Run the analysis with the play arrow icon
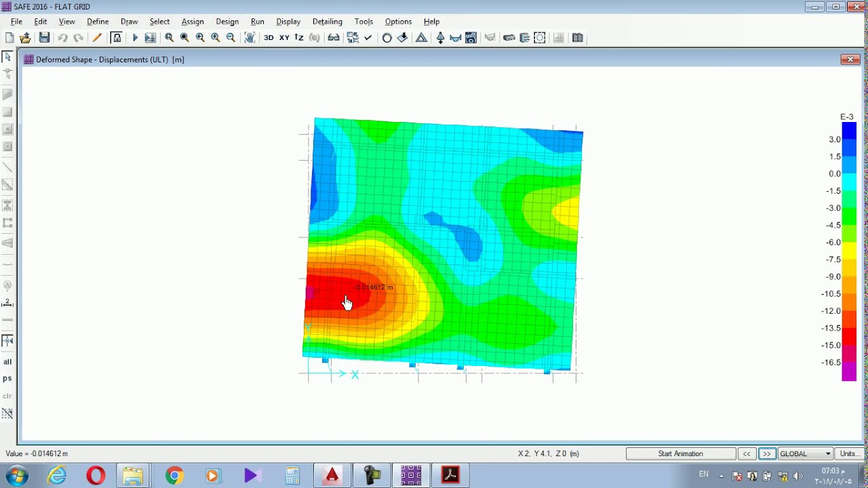This screenshot has width=868, height=488. tap(135, 38)
